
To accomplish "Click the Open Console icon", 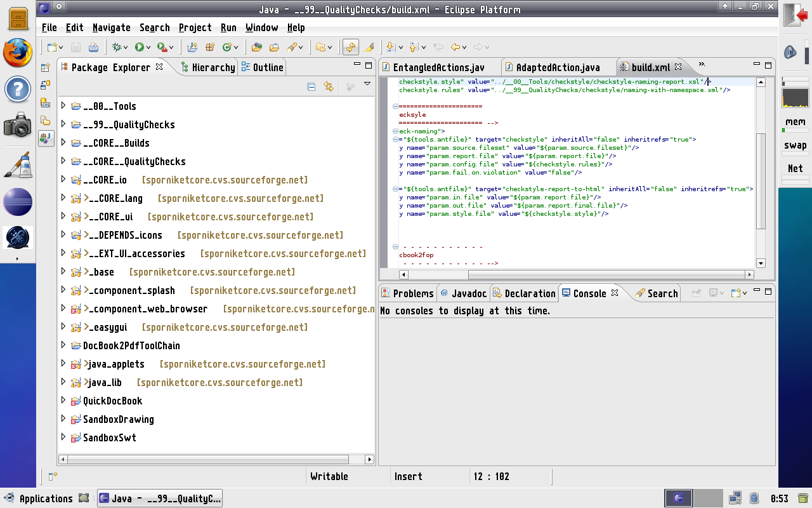I will [x=737, y=293].
